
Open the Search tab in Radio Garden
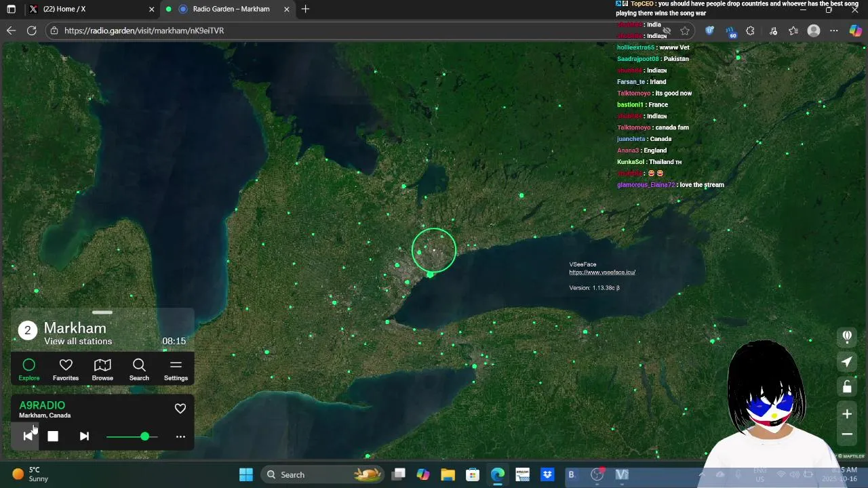pos(139,369)
